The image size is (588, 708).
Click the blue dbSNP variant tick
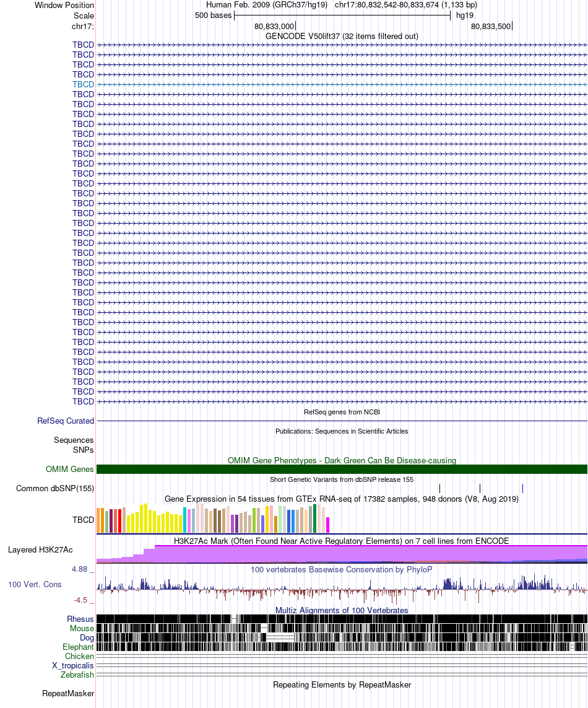coord(522,488)
